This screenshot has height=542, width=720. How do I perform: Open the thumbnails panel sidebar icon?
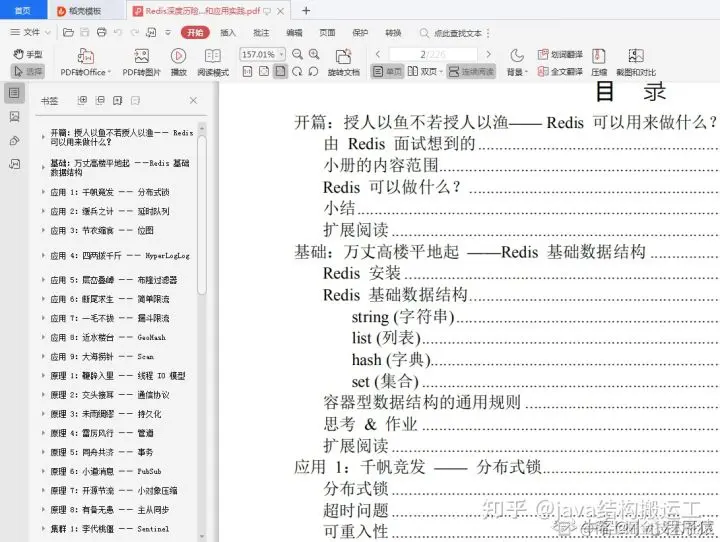click(x=14, y=117)
